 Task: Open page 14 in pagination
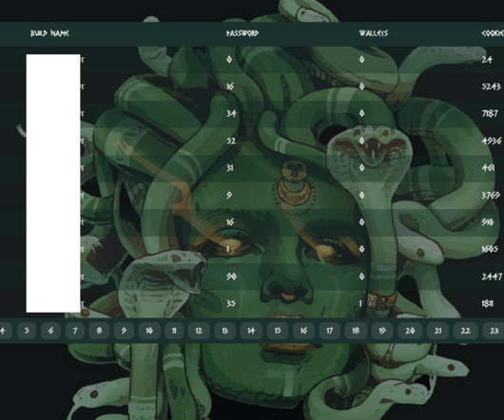pyautogui.click(x=251, y=331)
